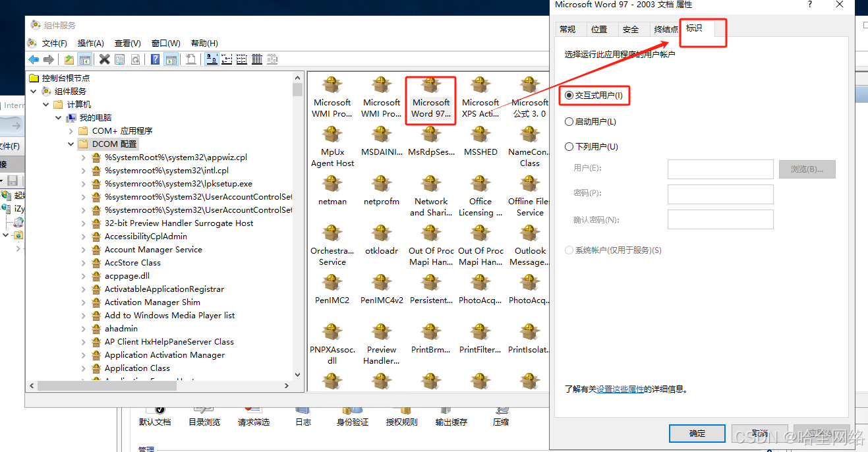Click the 取消 button

pyautogui.click(x=760, y=434)
